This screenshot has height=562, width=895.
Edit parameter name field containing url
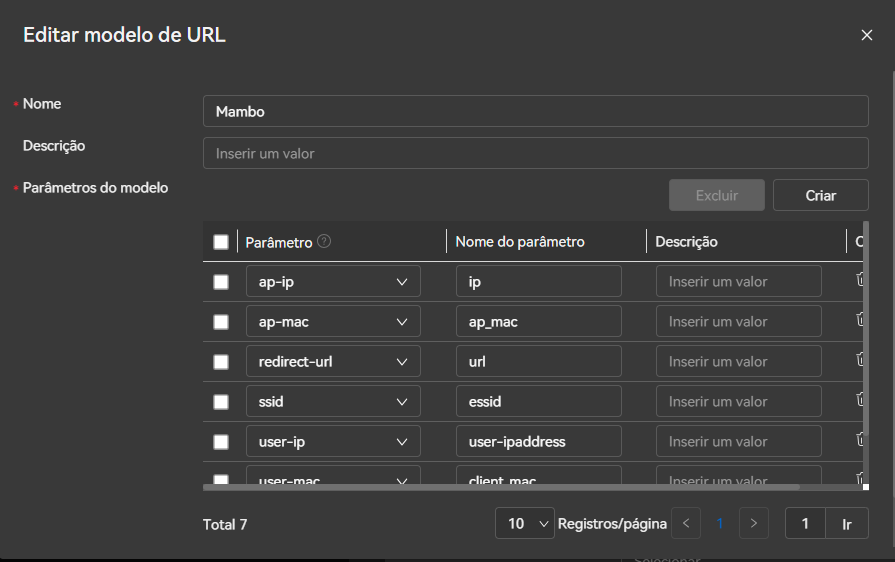[538, 361]
